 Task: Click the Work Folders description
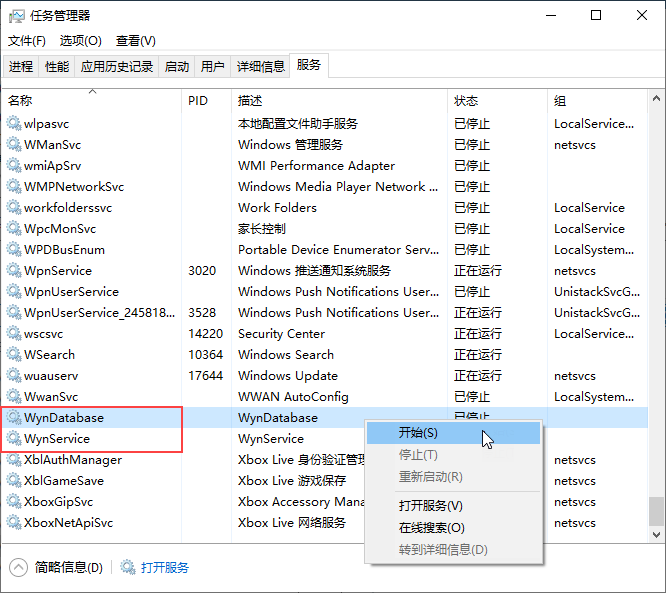tap(277, 208)
